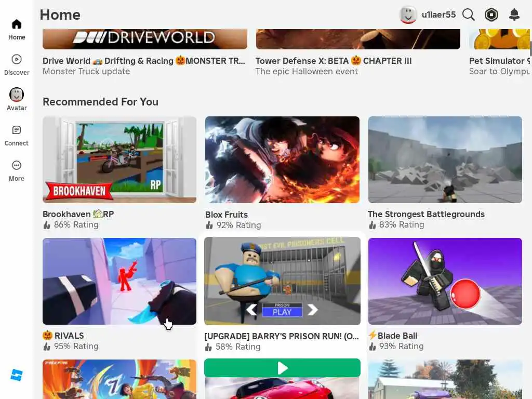Click the u1laer55 profile avatar picture

[408, 15]
